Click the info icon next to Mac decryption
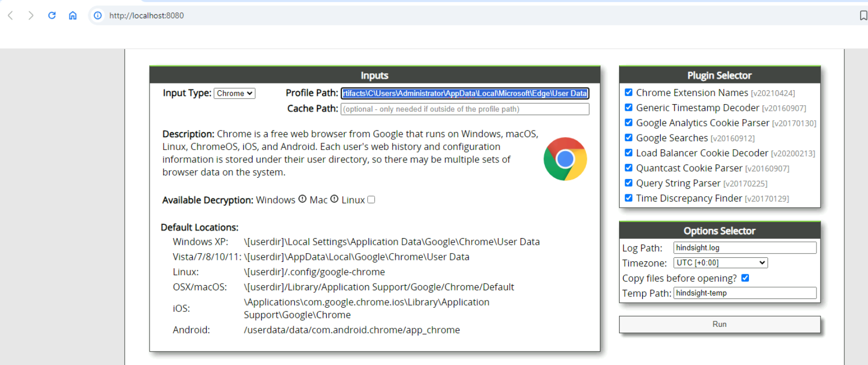Image resolution: width=868 pixels, height=365 pixels. click(x=335, y=199)
